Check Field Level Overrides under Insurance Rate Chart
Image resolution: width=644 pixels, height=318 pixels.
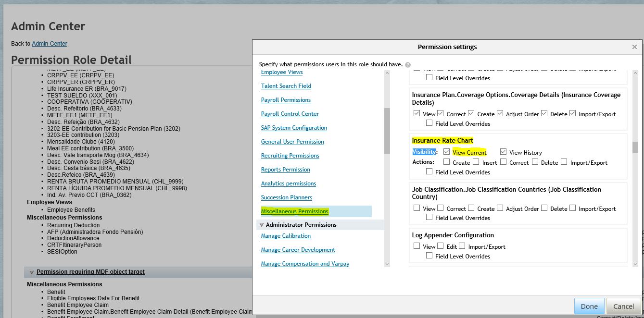[x=429, y=171]
